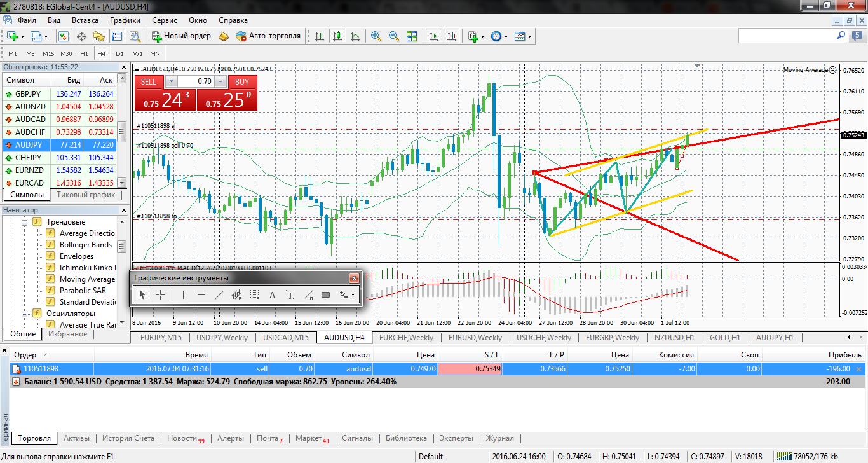868x463 pixels.
Task: Select the Text (A) tool
Action: coord(273,294)
